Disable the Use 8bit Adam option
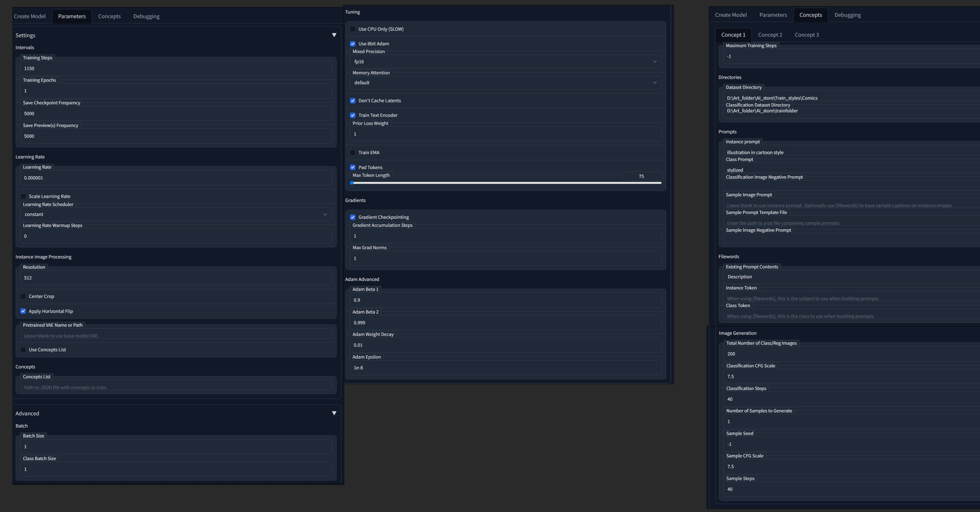 tap(353, 44)
